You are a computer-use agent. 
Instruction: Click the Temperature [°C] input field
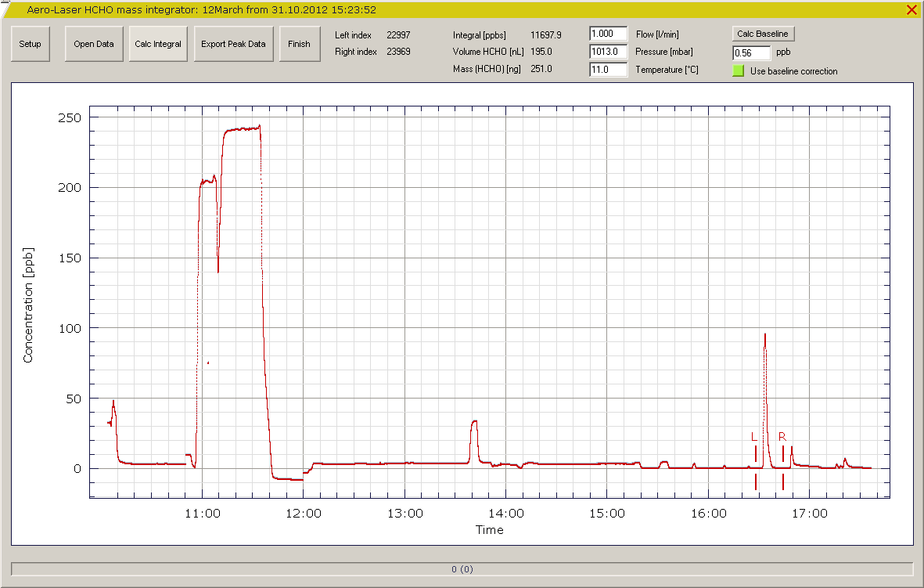click(x=608, y=70)
